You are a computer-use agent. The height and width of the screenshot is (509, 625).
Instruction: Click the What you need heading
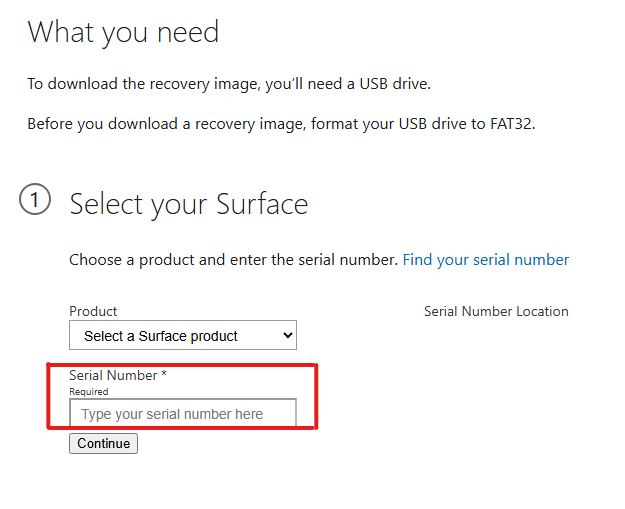point(123,33)
